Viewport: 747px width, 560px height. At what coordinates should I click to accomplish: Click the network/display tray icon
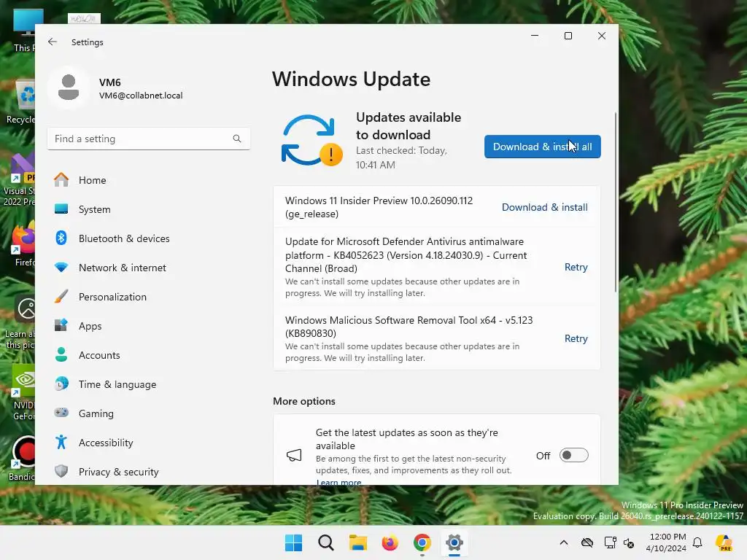[610, 542]
